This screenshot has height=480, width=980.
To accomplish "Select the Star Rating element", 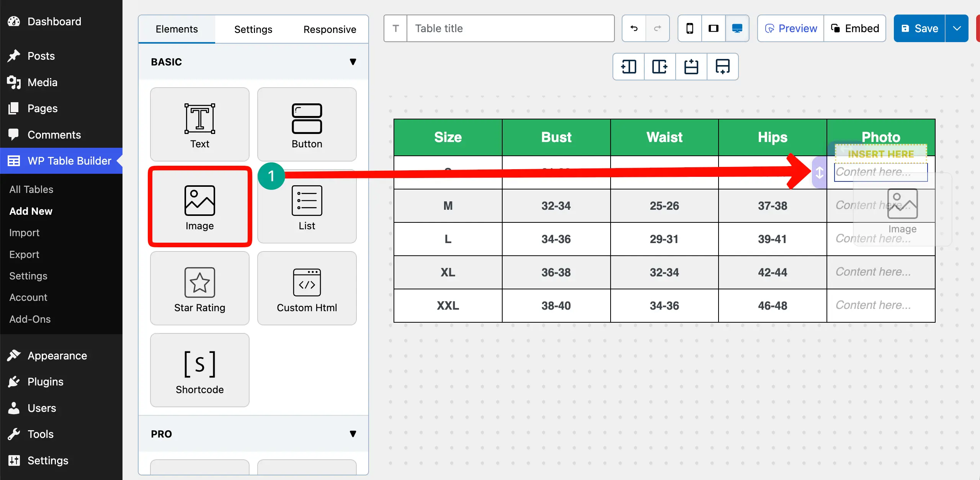I will pos(199,288).
